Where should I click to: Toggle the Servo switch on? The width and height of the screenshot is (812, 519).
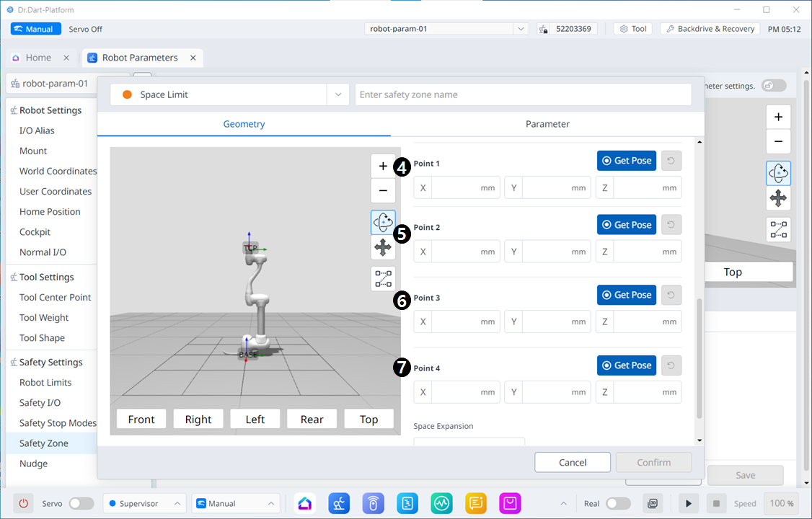point(81,503)
